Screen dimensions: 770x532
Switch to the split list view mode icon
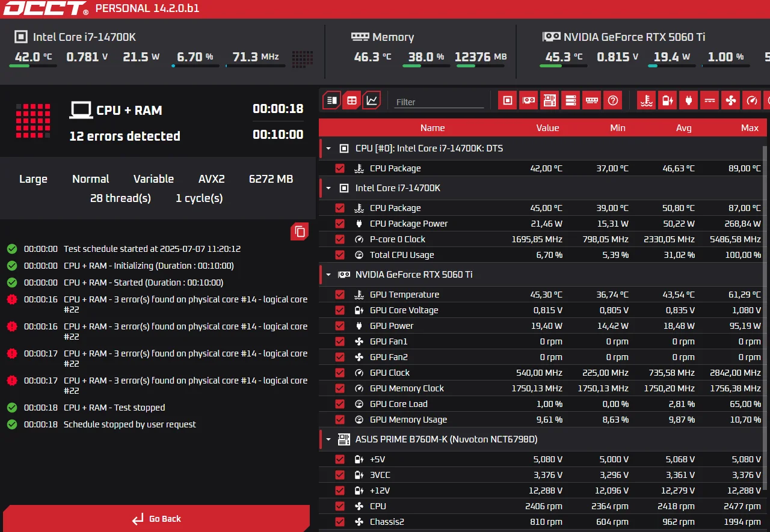[332, 100]
